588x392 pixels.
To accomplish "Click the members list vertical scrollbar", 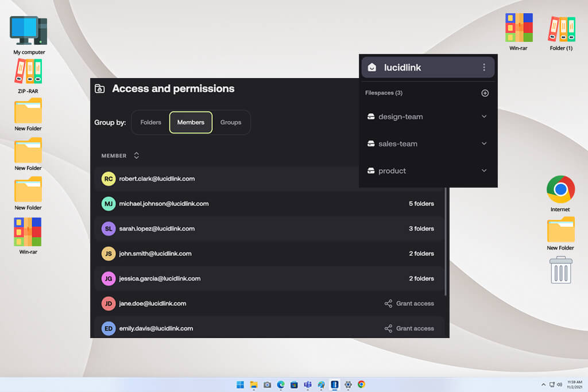I will 446,242.
